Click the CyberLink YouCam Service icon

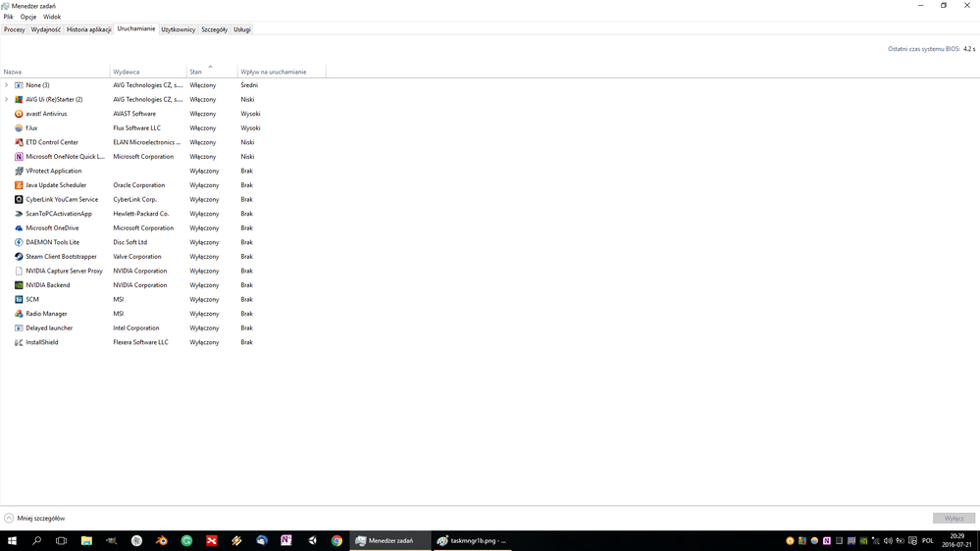tap(19, 199)
